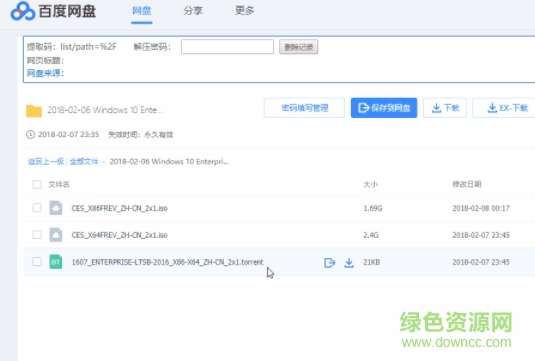Click the 网盘来源 label link
Screen dimensions: 535x361
(45, 73)
